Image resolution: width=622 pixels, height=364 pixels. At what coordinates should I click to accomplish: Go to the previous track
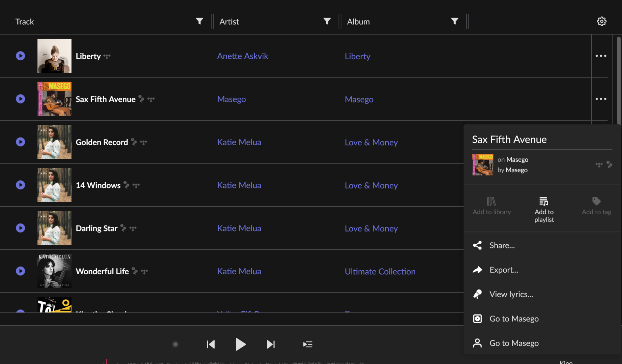211,344
